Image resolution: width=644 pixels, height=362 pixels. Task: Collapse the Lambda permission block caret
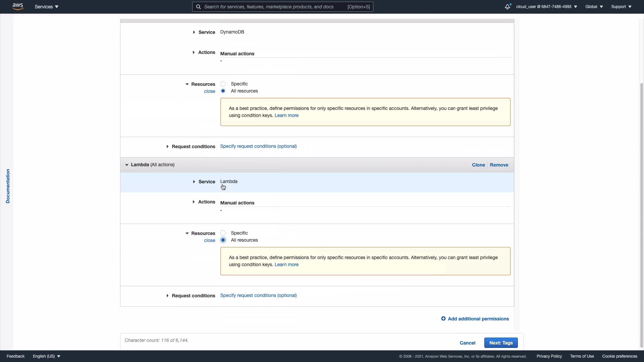tap(126, 165)
